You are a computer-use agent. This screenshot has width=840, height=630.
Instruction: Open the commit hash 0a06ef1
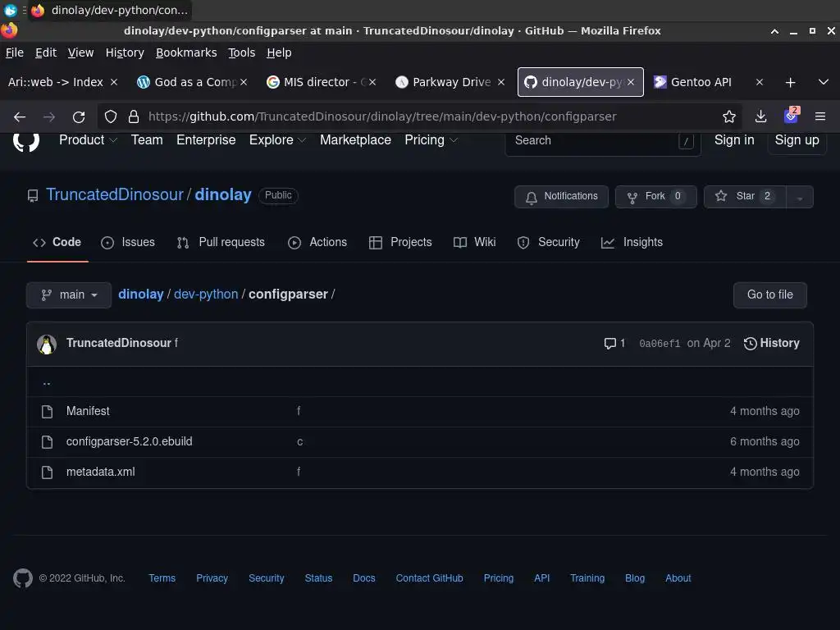coord(660,344)
